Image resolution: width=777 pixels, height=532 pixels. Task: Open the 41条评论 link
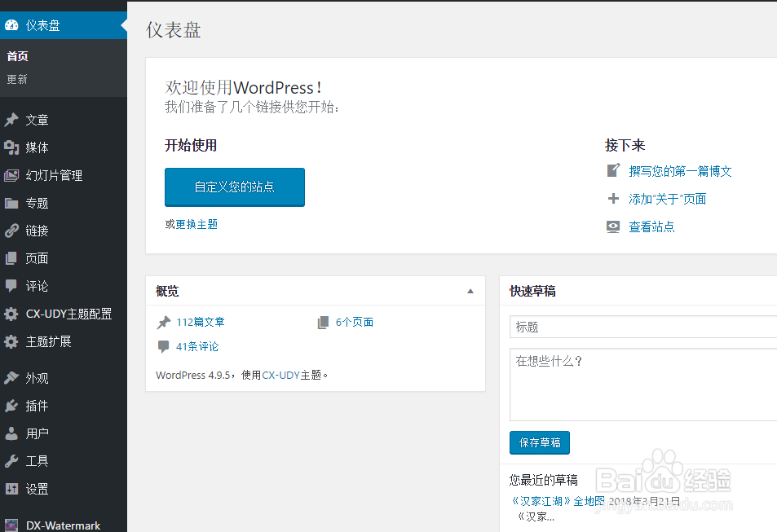197,346
